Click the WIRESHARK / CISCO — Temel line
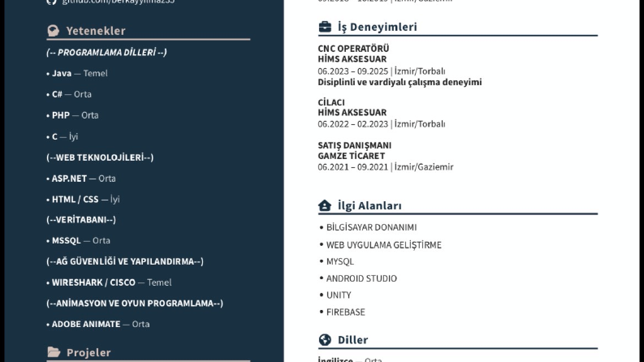The image size is (644, 362). click(109, 282)
